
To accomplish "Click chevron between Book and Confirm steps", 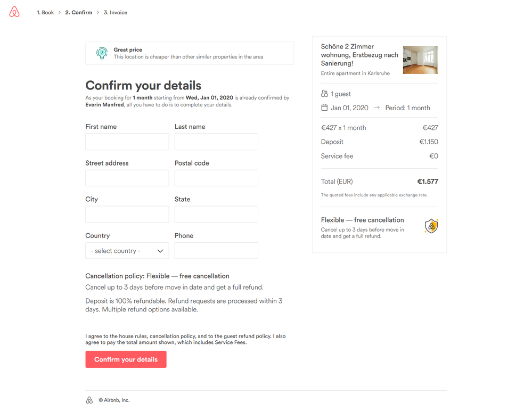I will pyautogui.click(x=60, y=12).
